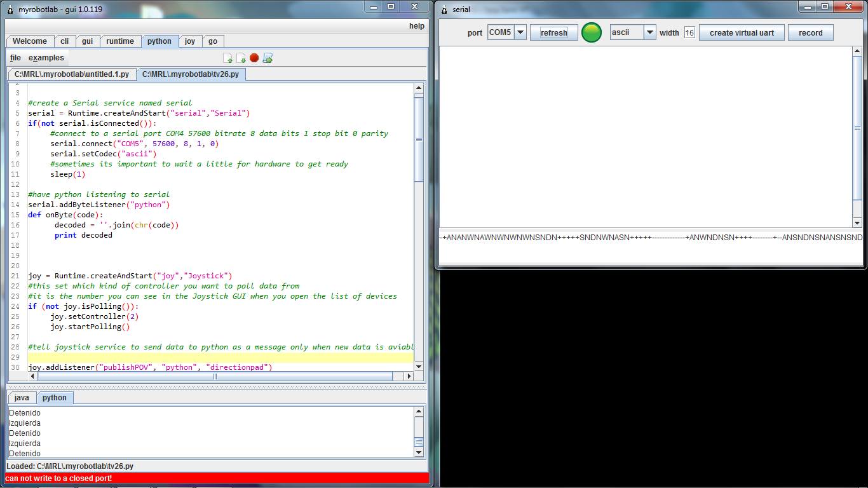Switch to the cli tab

point(65,41)
